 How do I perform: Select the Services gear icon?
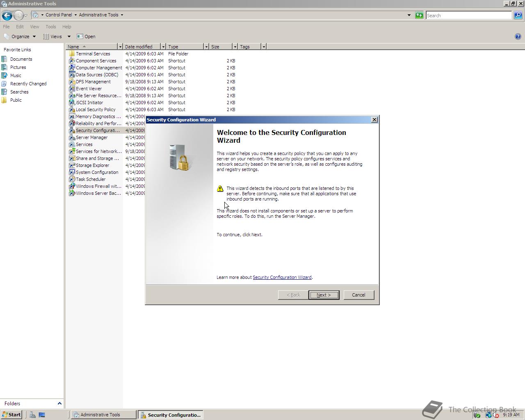(x=72, y=144)
